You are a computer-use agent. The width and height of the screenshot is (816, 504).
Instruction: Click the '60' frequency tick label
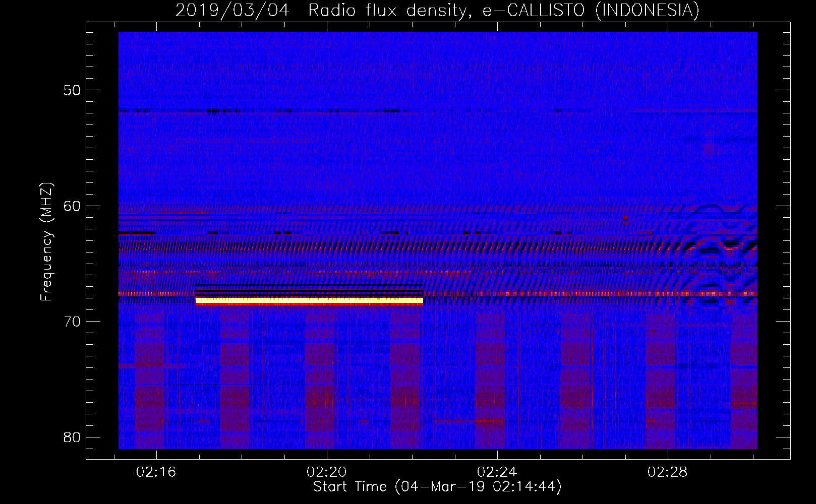pos(72,206)
